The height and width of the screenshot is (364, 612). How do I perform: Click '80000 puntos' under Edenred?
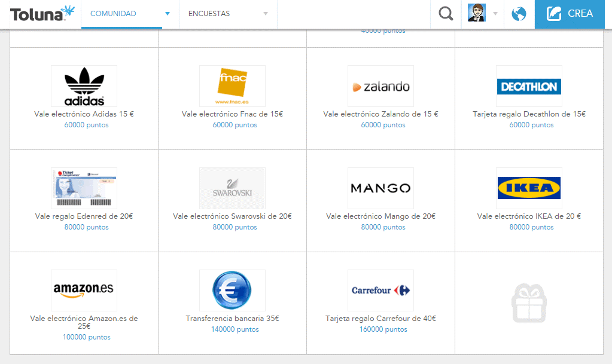point(86,227)
